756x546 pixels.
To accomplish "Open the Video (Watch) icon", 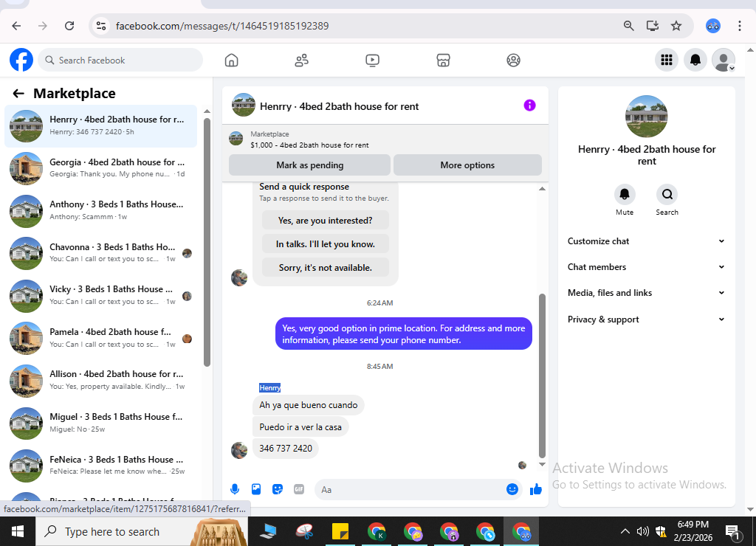I will click(372, 61).
